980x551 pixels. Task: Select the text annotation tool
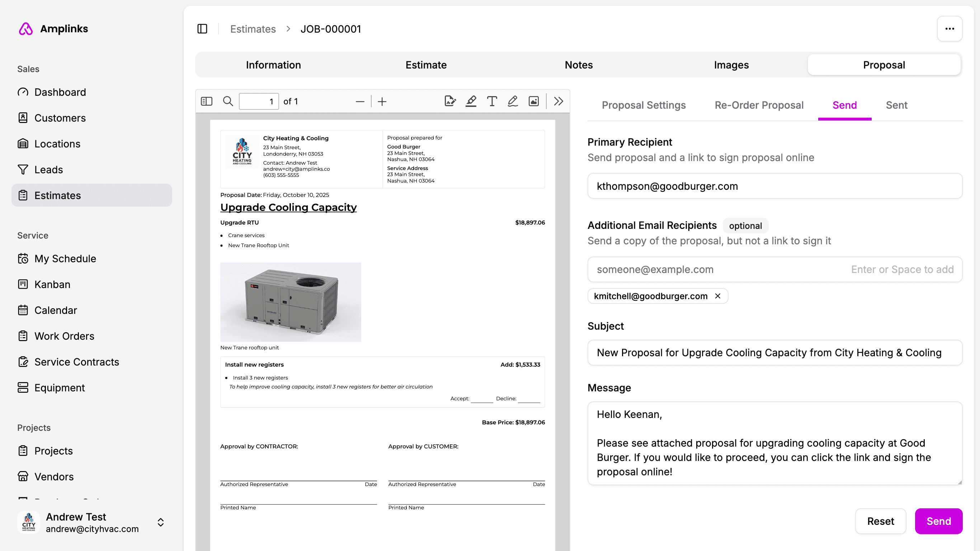pos(491,101)
